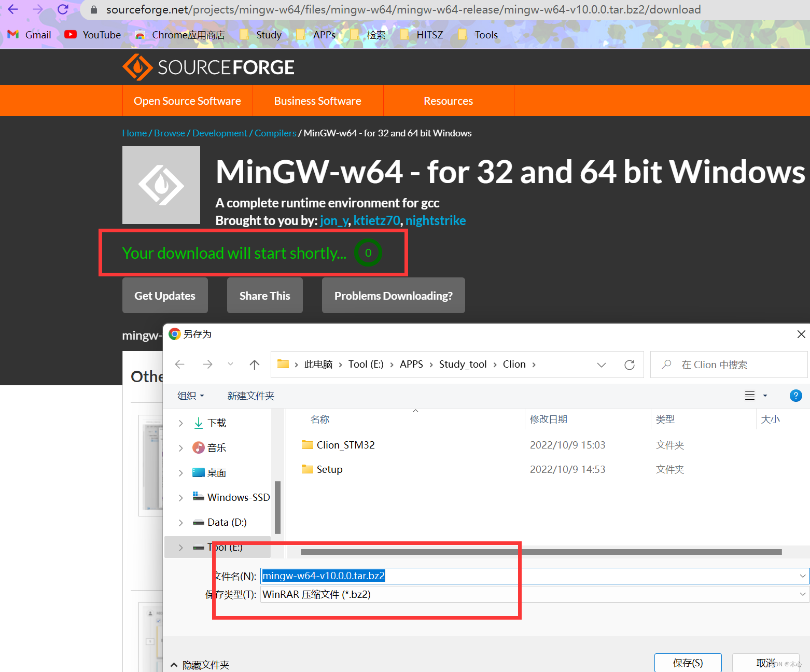Select the Clion_STM32 folder
This screenshot has height=672, width=810.
pyautogui.click(x=338, y=445)
